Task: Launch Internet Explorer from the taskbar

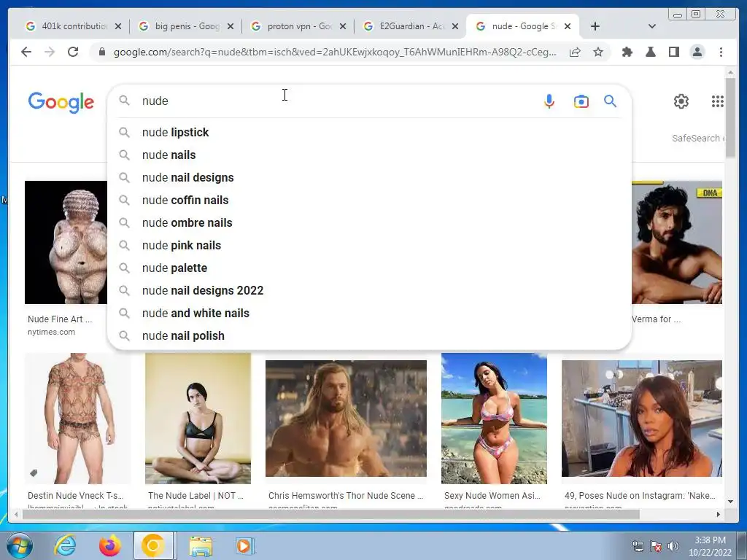Action: 64,545
